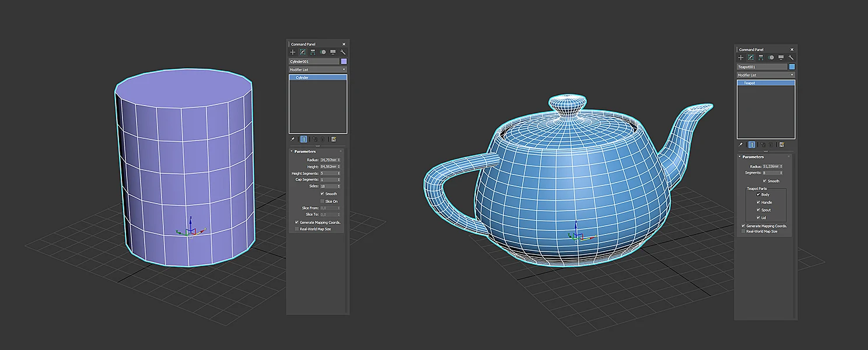Open Create tab in Cylinder001 command panel
Screen dimensions: 868x350
(293, 52)
